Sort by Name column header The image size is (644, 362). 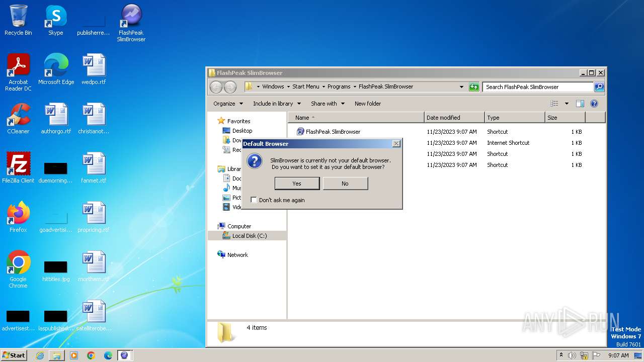(356, 118)
